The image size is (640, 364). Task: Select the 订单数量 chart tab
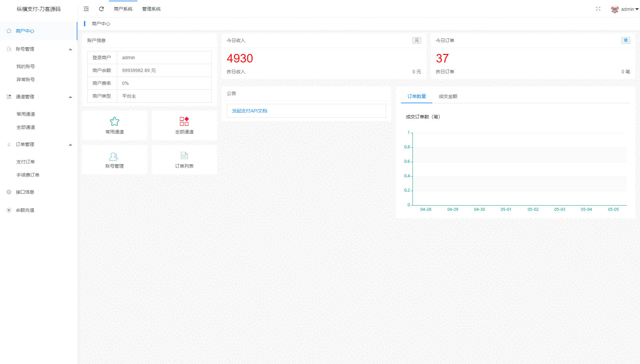[416, 96]
